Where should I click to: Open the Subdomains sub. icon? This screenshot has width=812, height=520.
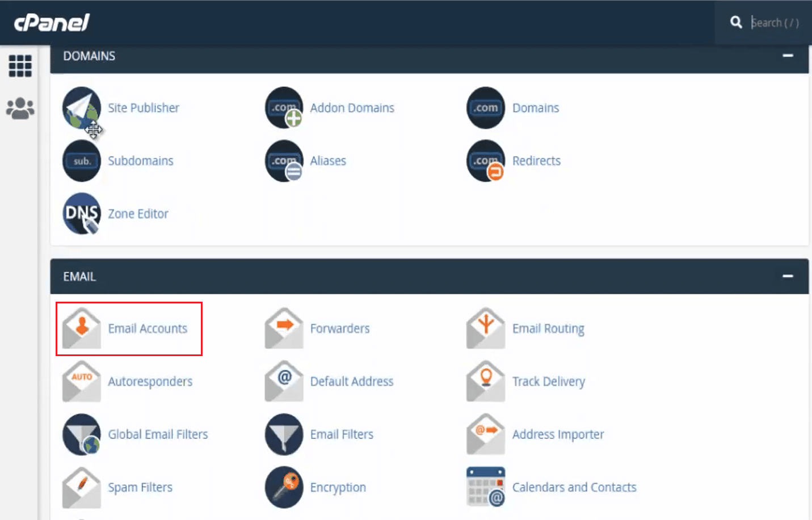pos(82,160)
